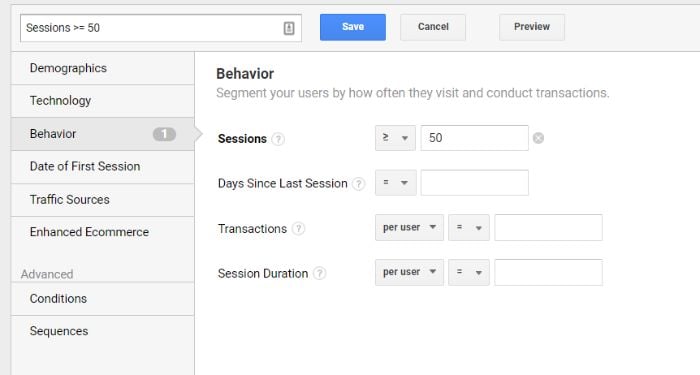Open the Session Duration help question mark
Viewport: 700px width, 375px height.
(x=319, y=273)
